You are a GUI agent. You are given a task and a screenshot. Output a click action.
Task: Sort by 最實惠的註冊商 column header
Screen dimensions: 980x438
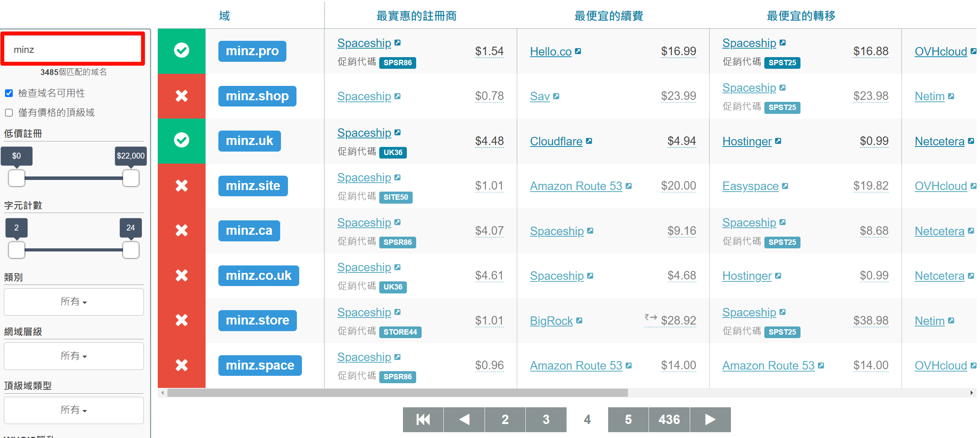pos(417,16)
